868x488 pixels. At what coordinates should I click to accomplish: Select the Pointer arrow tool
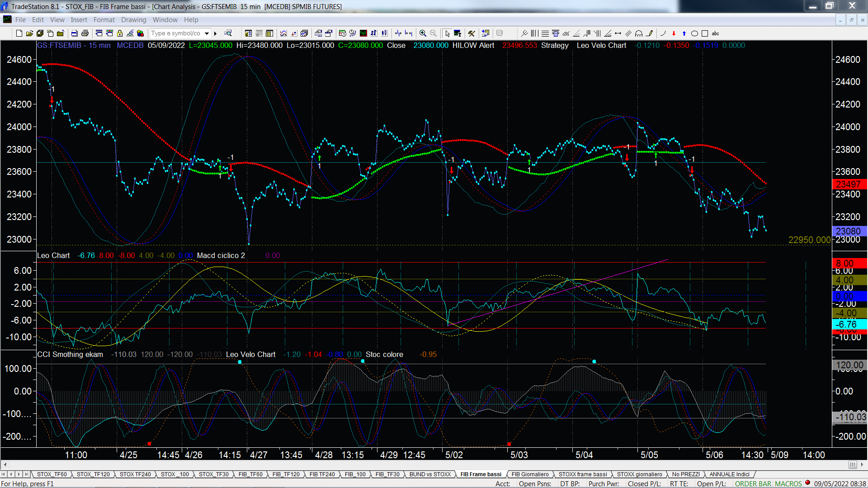(448, 33)
